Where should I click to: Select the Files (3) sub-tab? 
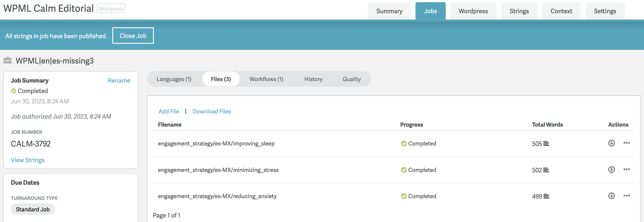click(221, 79)
